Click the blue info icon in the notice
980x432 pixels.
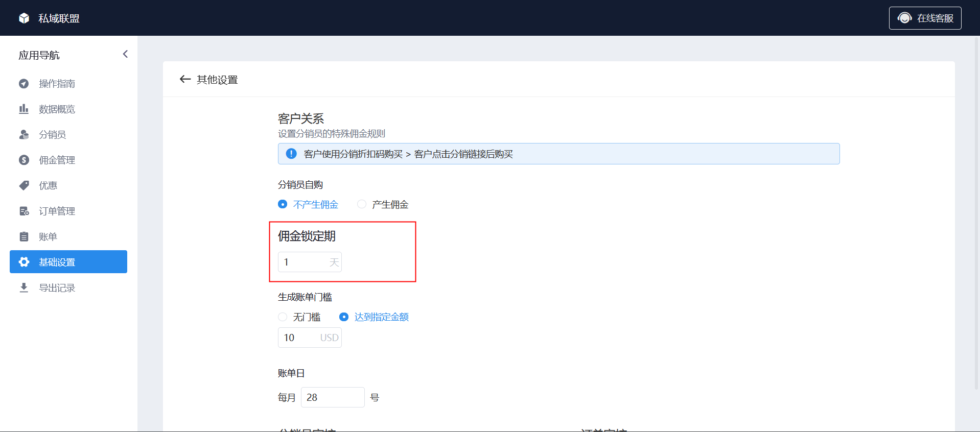(291, 154)
